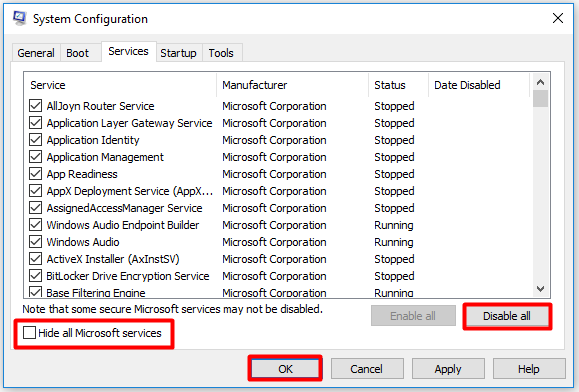Click the note about secure Microsoft services
The height and width of the screenshot is (392, 579).
tap(172, 309)
